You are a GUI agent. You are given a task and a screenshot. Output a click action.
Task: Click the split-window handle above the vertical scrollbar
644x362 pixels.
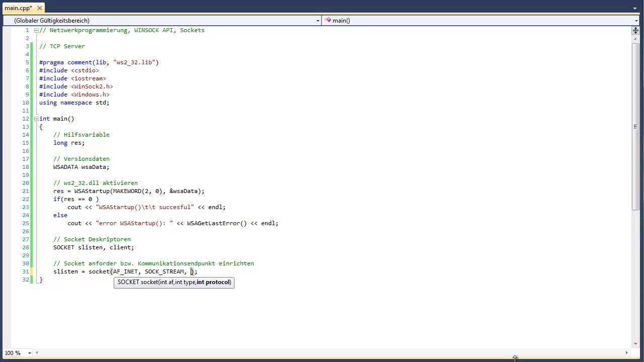coord(635,30)
